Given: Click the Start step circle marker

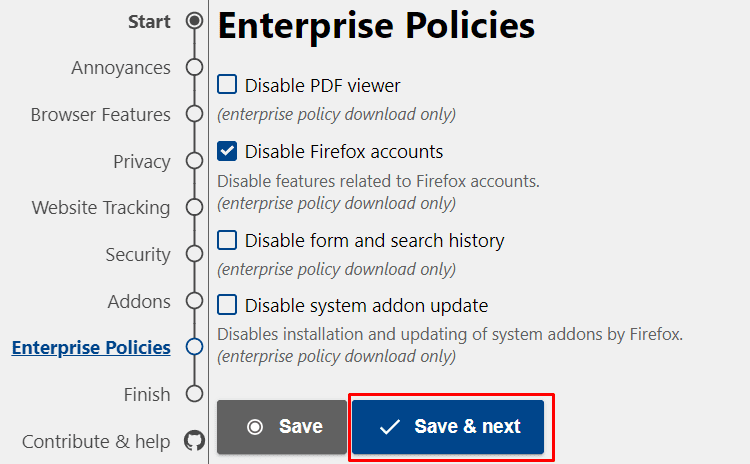Looking at the screenshot, I should tap(195, 21).
